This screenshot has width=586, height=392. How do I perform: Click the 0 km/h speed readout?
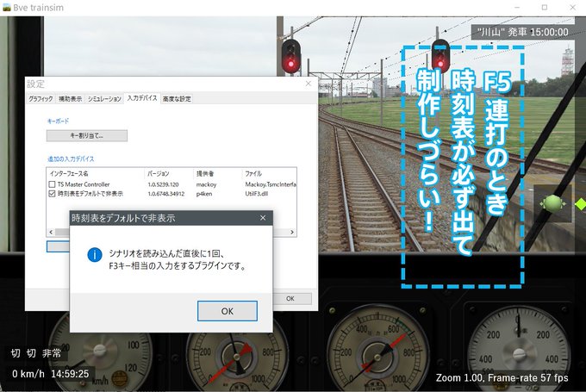(x=28, y=374)
